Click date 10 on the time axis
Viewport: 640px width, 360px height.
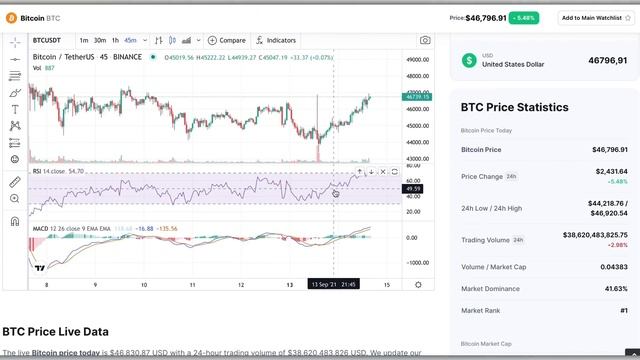pos(144,285)
